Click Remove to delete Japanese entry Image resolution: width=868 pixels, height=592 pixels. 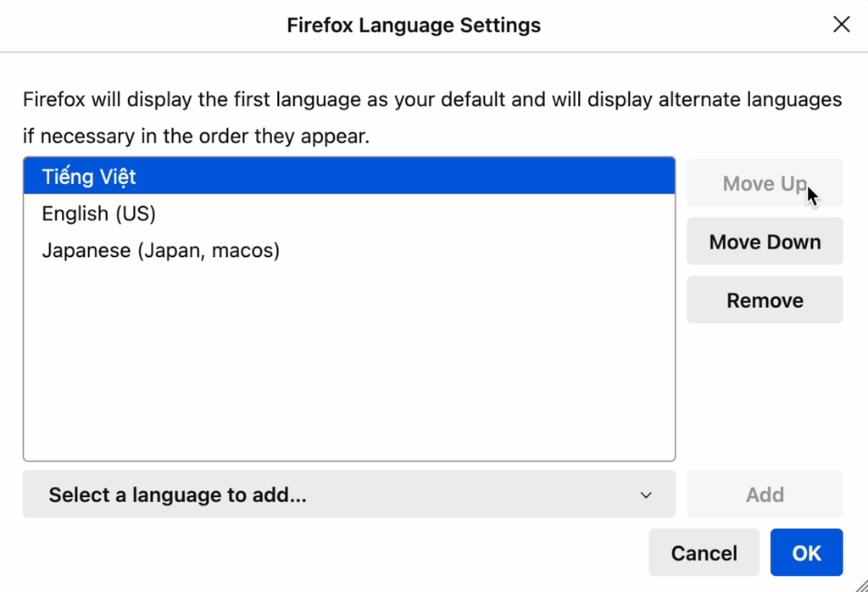(765, 299)
